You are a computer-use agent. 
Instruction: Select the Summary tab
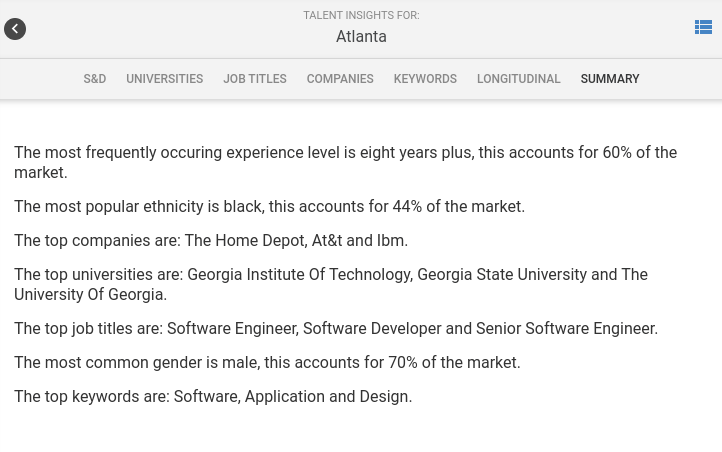pos(610,79)
